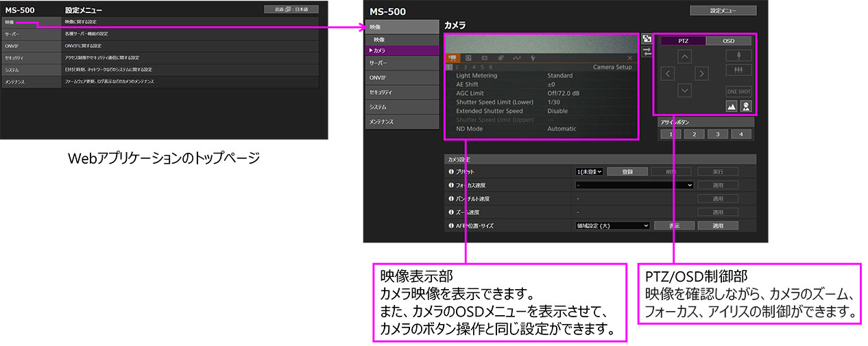Image resolution: width=868 pixels, height=346 pixels.
Task: Click the single-tree telephoto zoom icon
Action: [x=738, y=55]
